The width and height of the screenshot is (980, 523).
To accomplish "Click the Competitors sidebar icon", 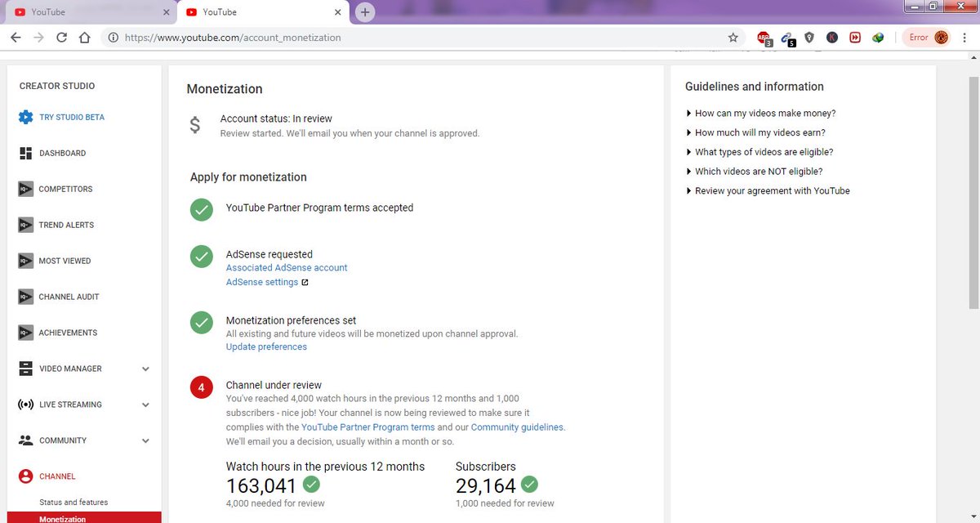I will pyautogui.click(x=25, y=189).
